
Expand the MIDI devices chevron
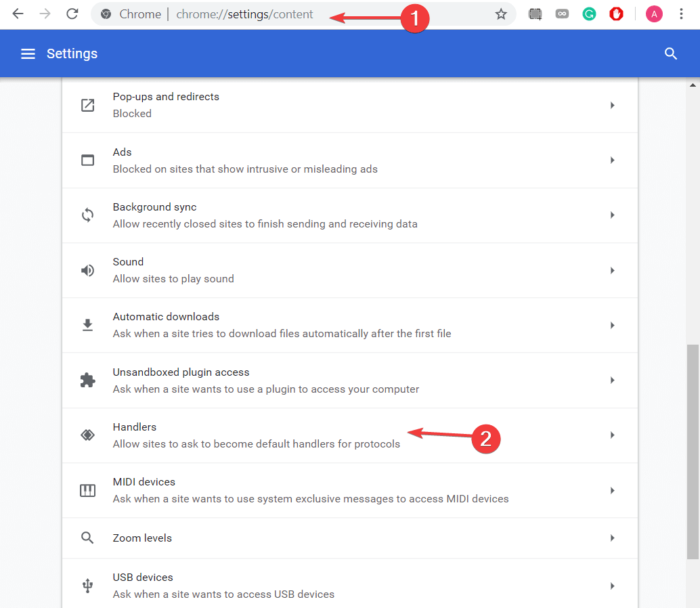pyautogui.click(x=613, y=490)
